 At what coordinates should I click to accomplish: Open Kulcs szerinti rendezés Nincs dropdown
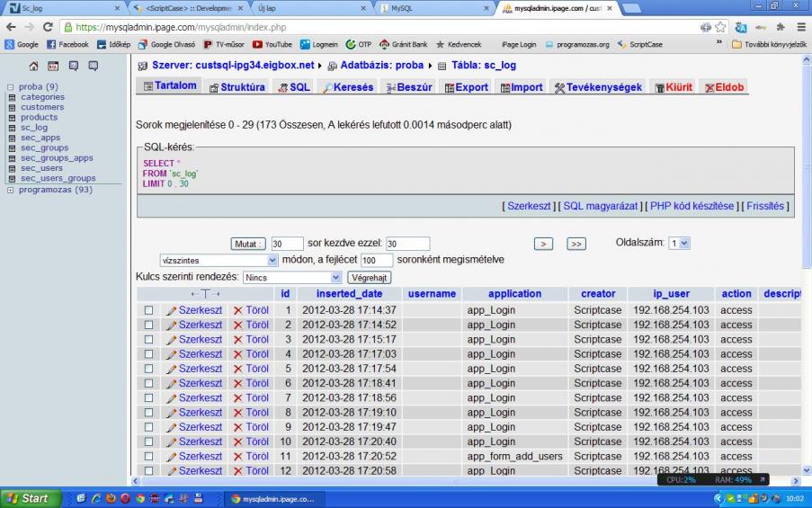click(x=292, y=278)
